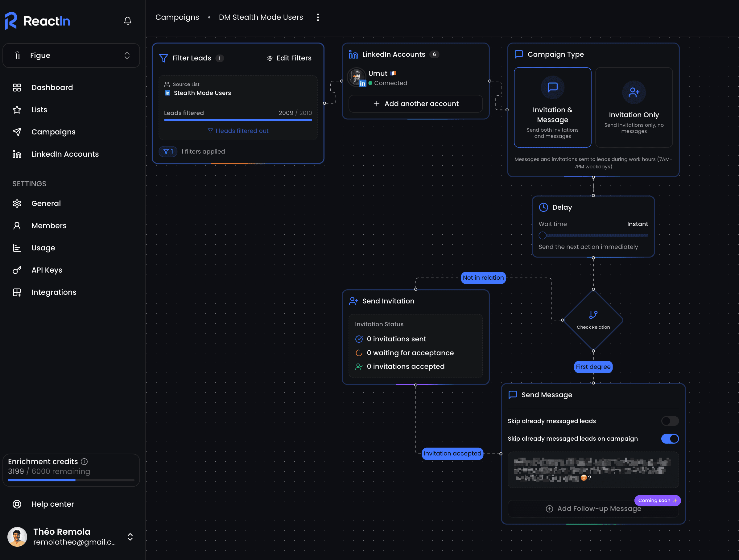
Task: Expand the Théo Remola account menu
Action: [x=130, y=537]
